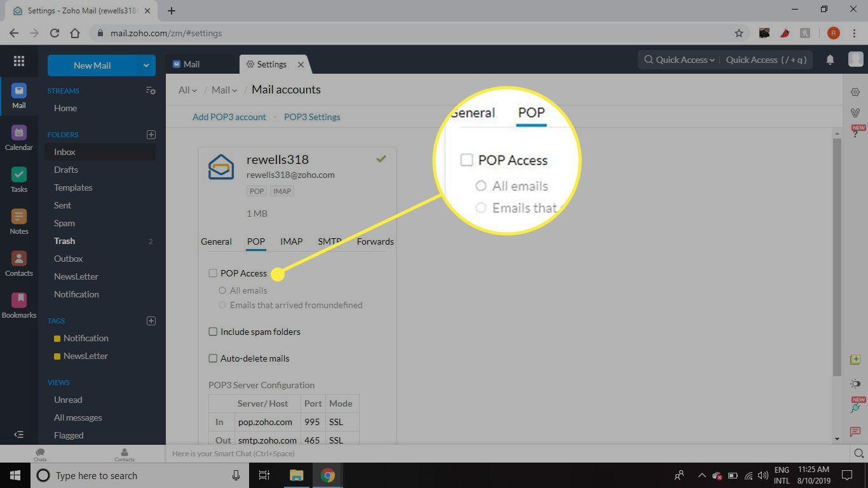The height and width of the screenshot is (488, 868).
Task: Expand the New Mail dropdown arrow
Action: 146,65
